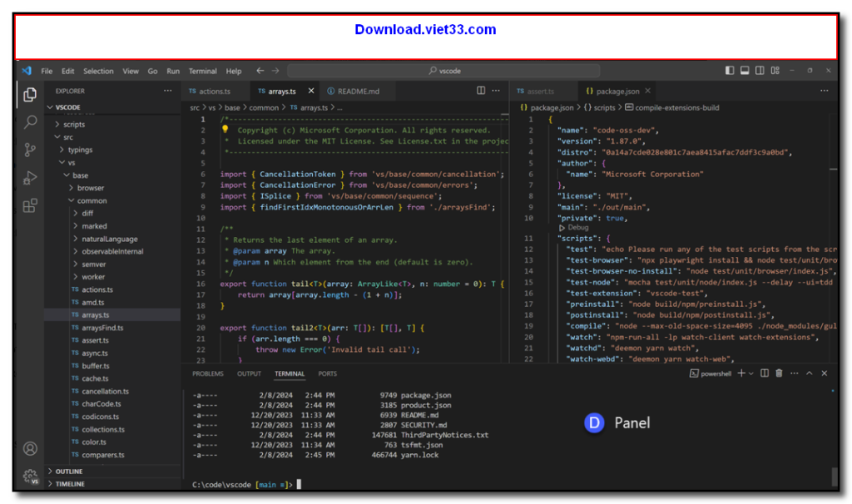Screen dimensions: 852x504
Task: Click the Download.viet33.com link
Action: (426, 30)
